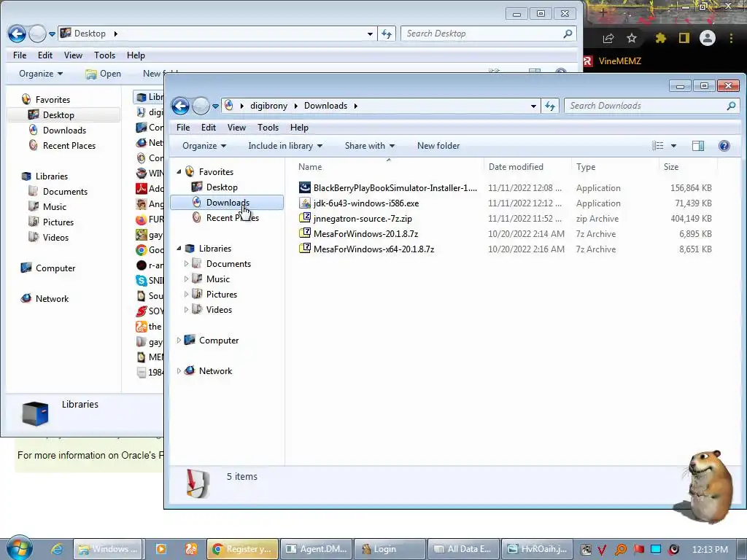Show the preview pane in Downloads
747x560 pixels.
pos(698,146)
